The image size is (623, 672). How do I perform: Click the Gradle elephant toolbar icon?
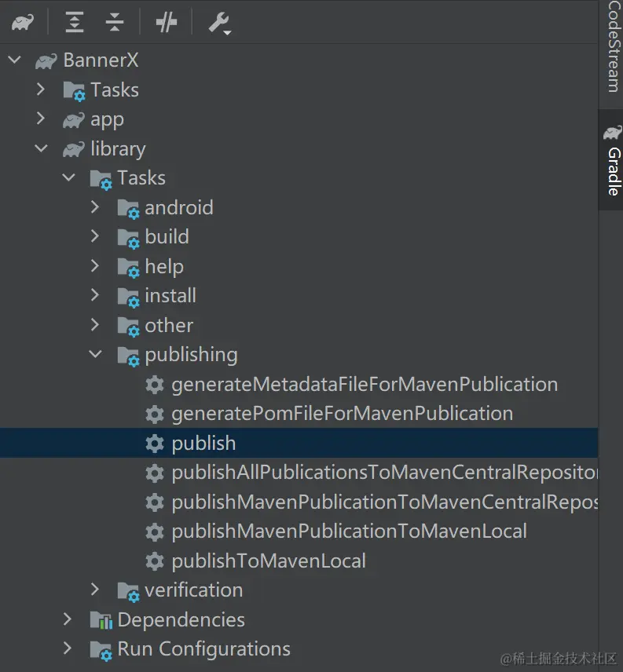coord(22,23)
